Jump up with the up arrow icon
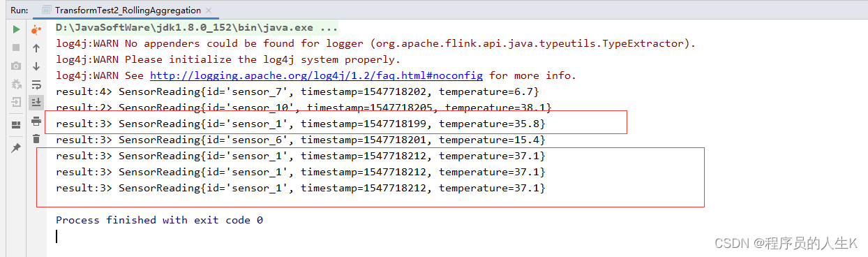 pyautogui.click(x=36, y=48)
